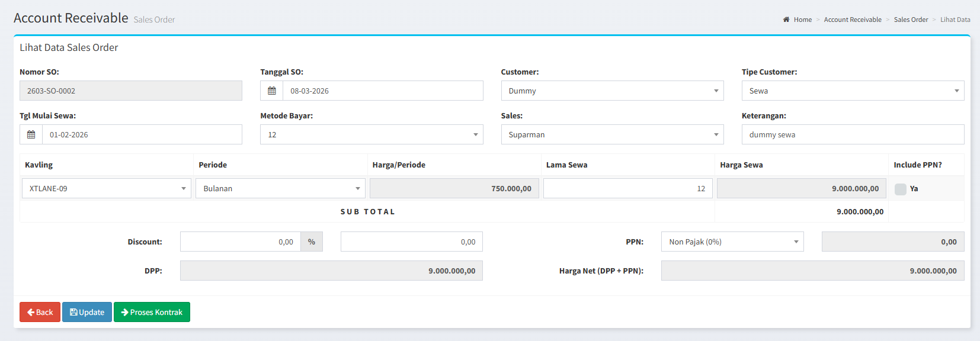Click the Lama Sewa input field
The image size is (980, 341).
tap(627, 188)
